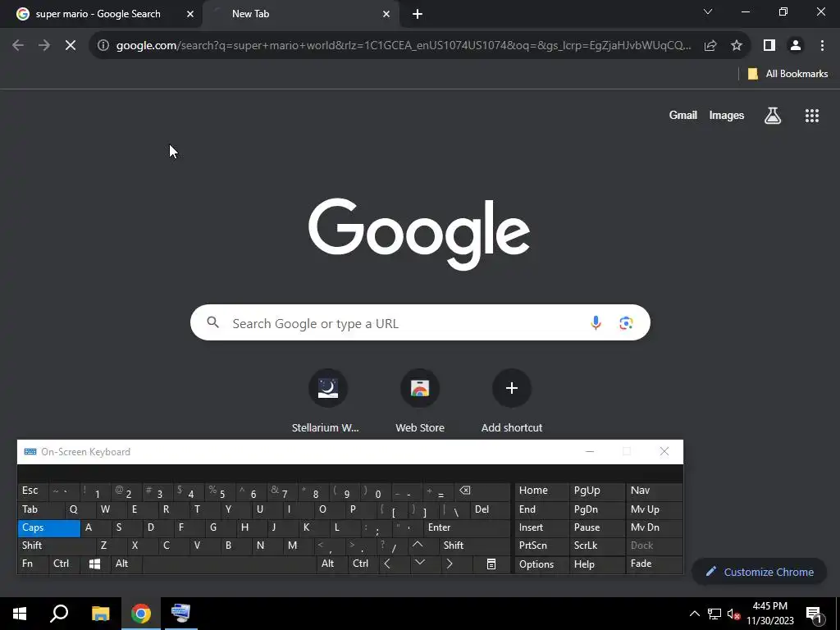Open Google apps grid
The width and height of the screenshot is (840, 630).
811,115
